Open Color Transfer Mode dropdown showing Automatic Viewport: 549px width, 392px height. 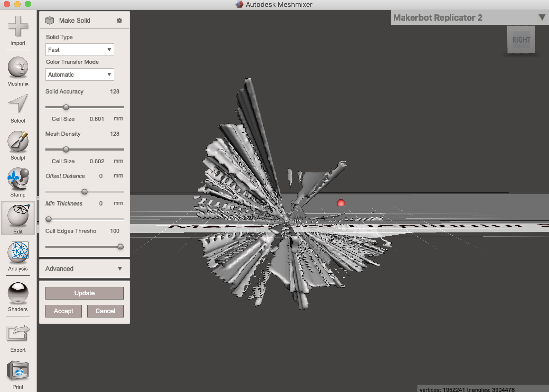point(80,74)
